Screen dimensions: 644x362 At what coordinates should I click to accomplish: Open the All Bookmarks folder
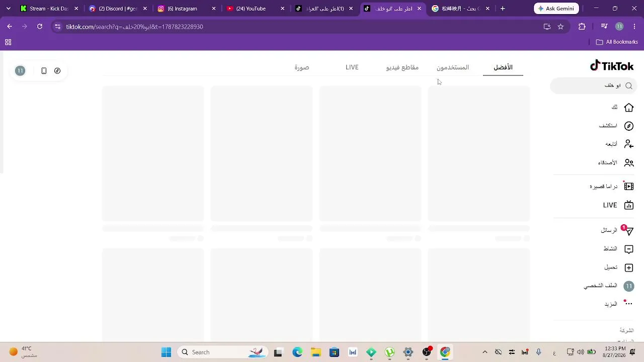(617, 42)
